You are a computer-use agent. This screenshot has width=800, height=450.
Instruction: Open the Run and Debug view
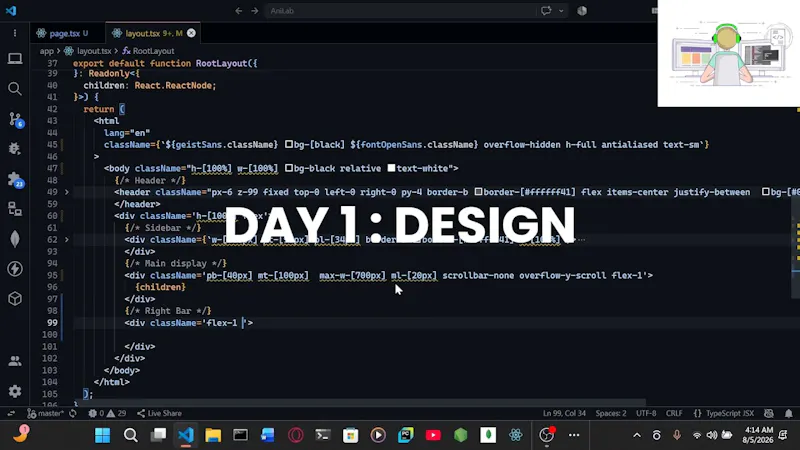(x=15, y=148)
